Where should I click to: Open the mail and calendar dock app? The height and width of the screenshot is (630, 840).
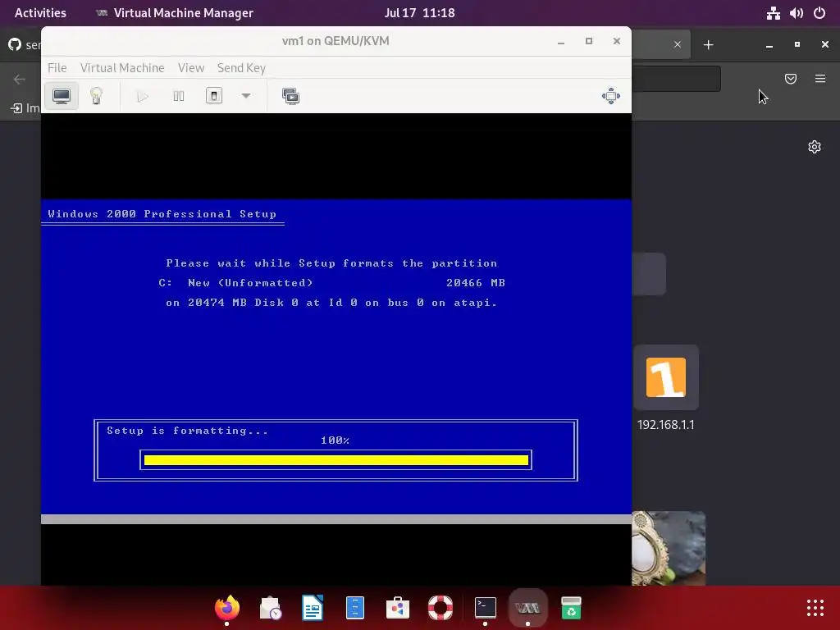click(270, 608)
